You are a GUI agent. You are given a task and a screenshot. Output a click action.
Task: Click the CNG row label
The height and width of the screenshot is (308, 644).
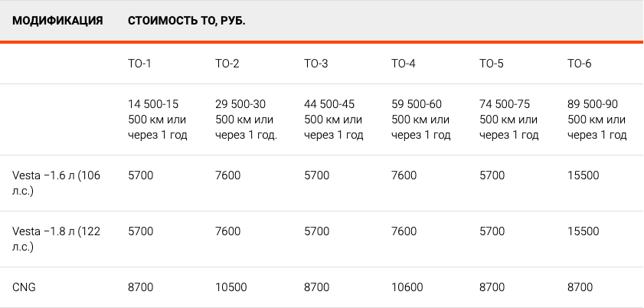point(24,287)
